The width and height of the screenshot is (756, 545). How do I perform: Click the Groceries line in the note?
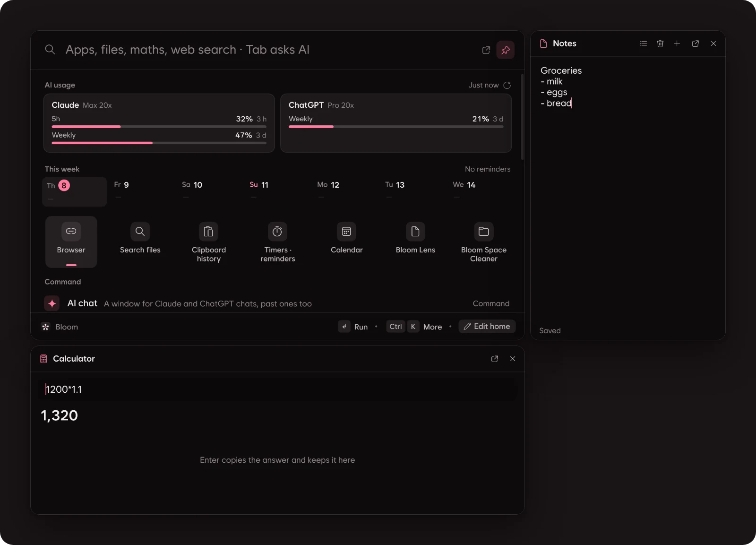click(x=561, y=70)
